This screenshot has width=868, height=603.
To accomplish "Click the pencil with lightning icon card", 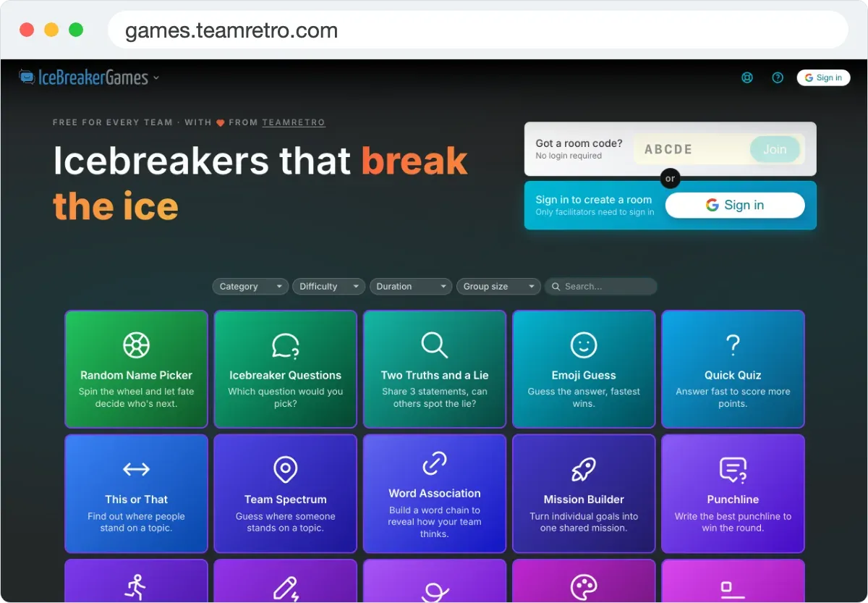I will [x=286, y=581].
